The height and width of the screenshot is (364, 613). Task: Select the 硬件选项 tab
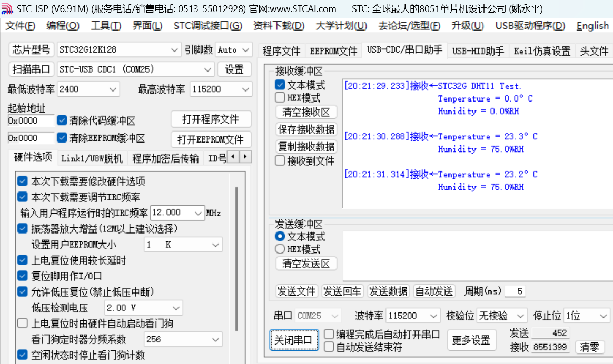33,157
